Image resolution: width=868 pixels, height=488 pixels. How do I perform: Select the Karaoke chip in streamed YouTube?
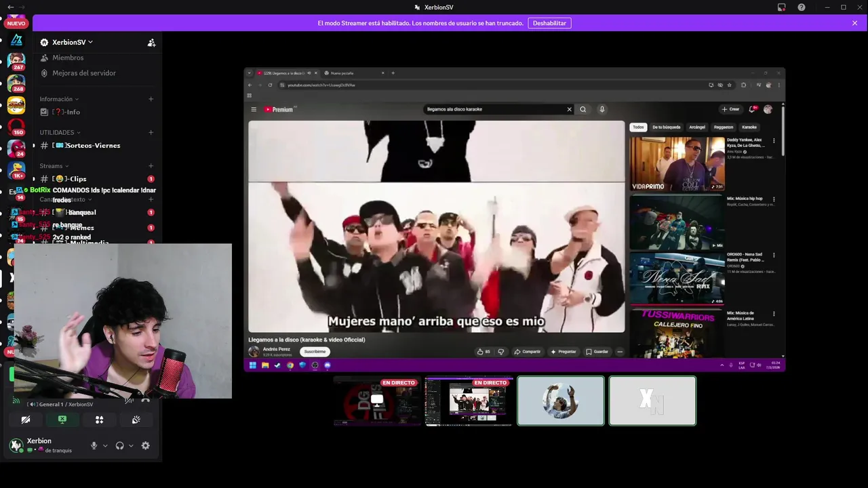click(749, 127)
